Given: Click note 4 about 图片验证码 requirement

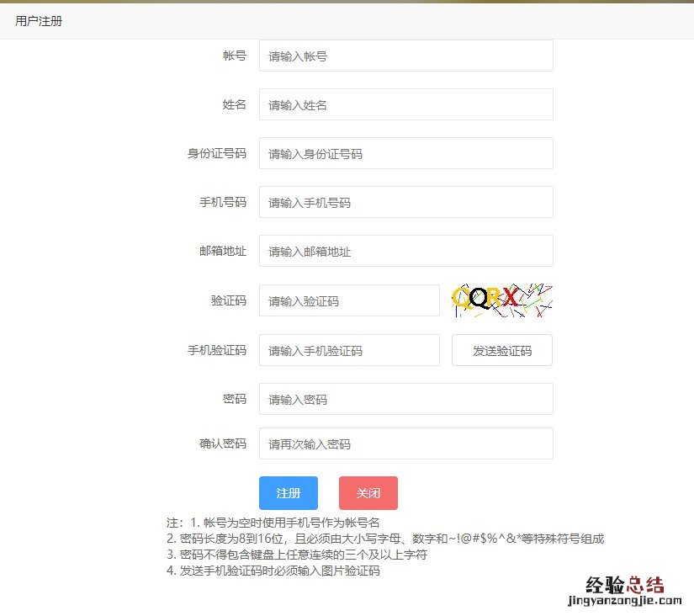Looking at the screenshot, I should (273, 571).
